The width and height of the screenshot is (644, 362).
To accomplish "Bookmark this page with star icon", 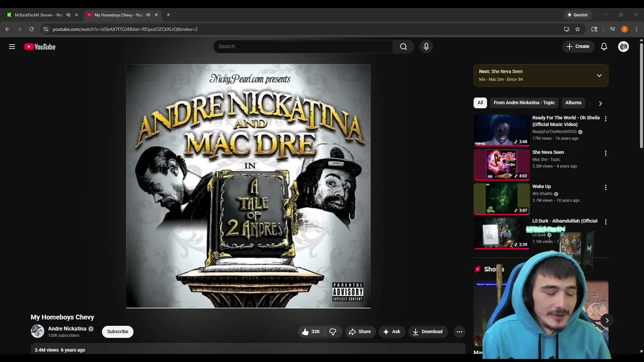I will (578, 29).
